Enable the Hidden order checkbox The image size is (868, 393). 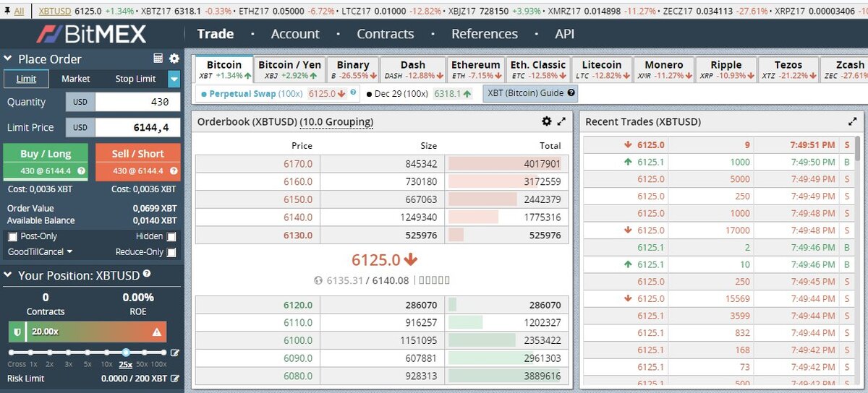(x=171, y=237)
